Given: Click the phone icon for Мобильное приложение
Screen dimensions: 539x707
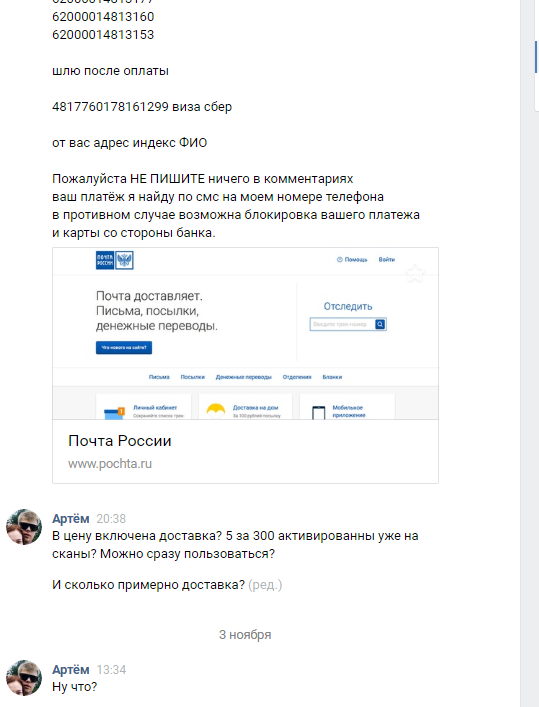Looking at the screenshot, I should coord(318,412).
